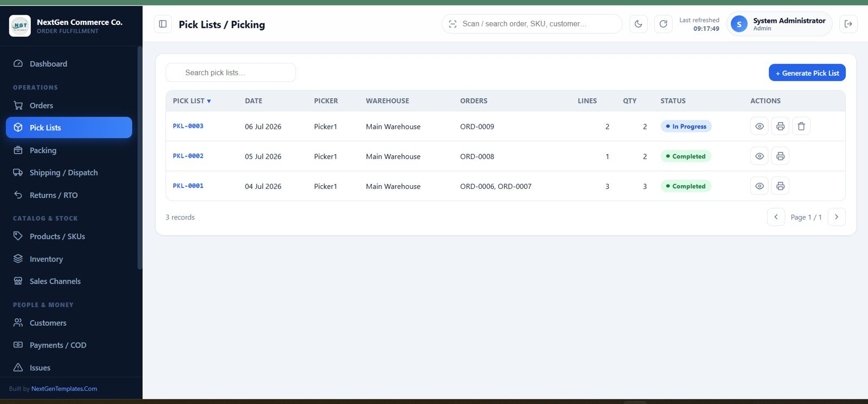
Task: Click the In Progress status badge
Action: point(686,126)
